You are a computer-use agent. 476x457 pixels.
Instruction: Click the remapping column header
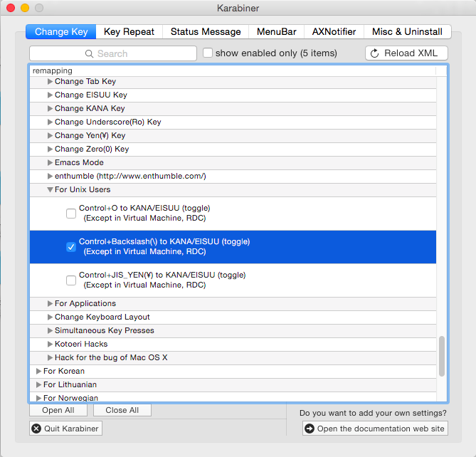point(233,70)
